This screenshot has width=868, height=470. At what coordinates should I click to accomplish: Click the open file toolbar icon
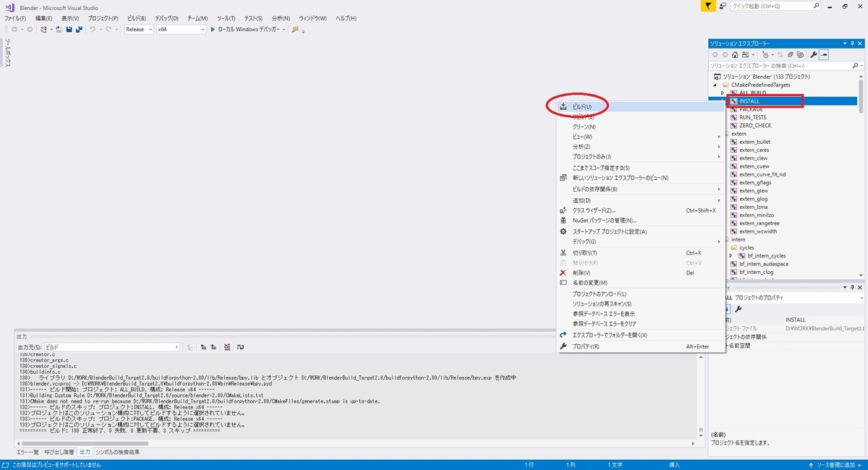[59, 30]
